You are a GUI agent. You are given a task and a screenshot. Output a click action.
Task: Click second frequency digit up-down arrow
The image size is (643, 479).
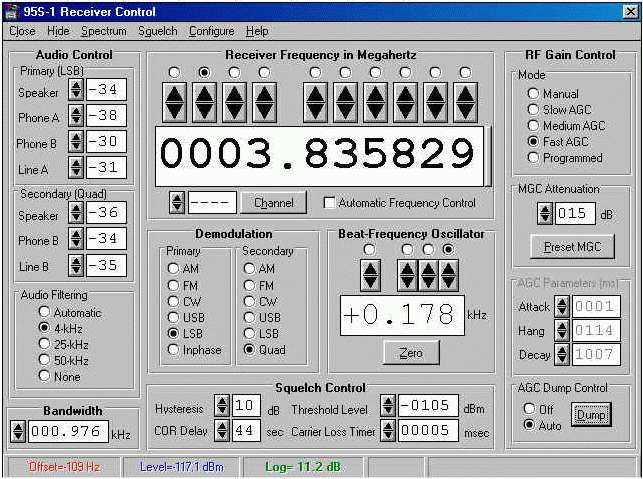click(x=204, y=103)
